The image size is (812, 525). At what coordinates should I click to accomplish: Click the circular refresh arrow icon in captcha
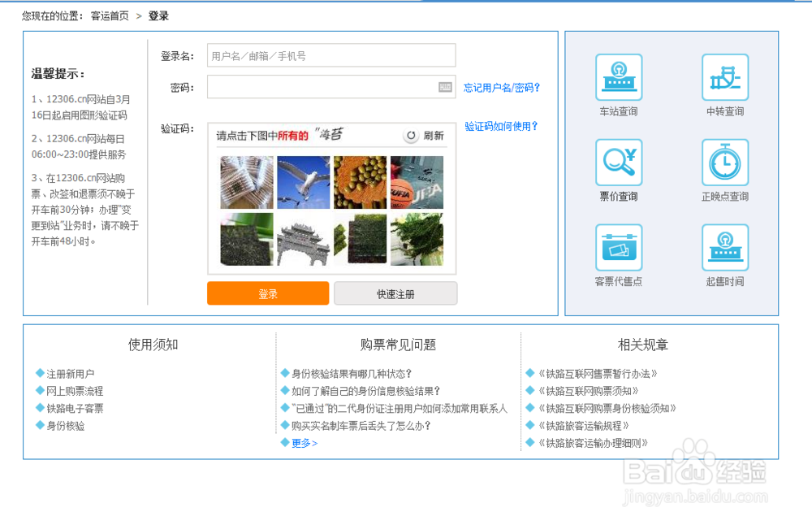411,136
